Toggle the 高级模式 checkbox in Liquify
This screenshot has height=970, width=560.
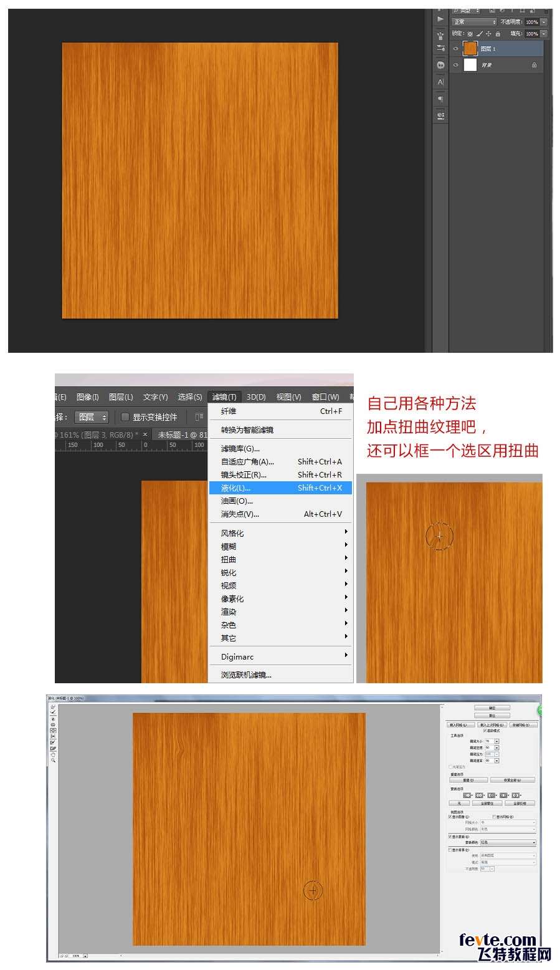point(485,731)
